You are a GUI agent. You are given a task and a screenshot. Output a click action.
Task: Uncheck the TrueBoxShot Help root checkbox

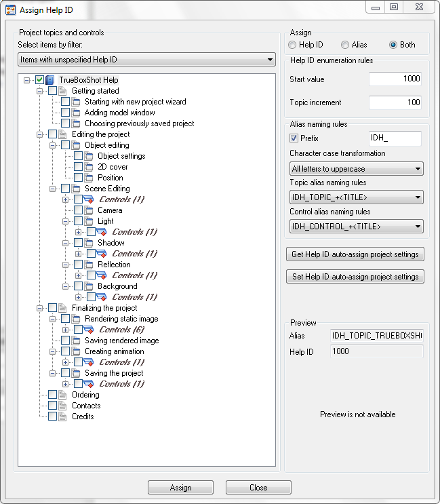coord(39,80)
